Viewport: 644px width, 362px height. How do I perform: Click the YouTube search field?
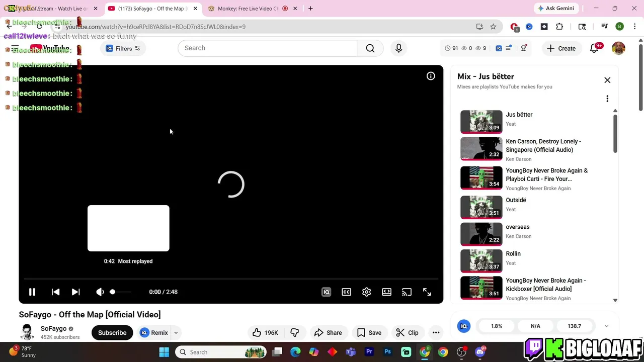(x=267, y=48)
